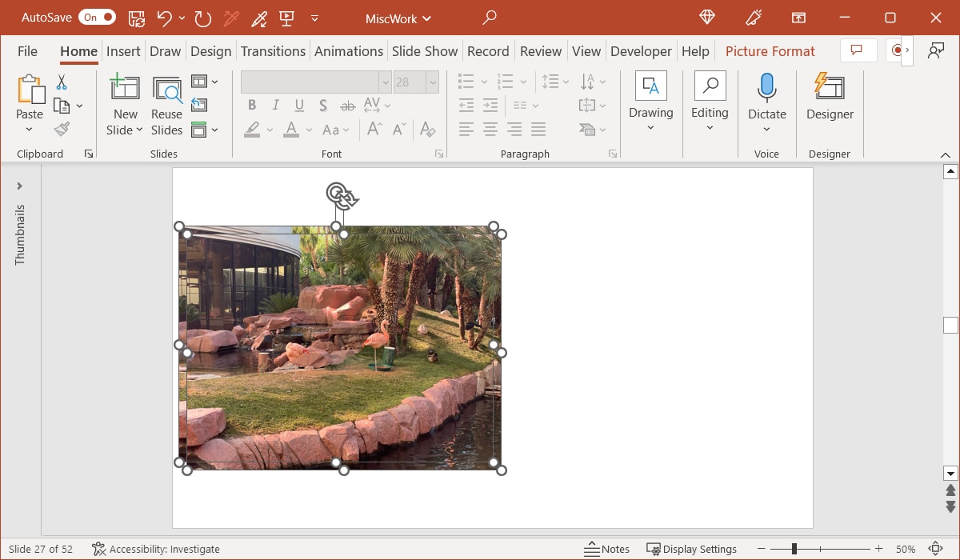Expand the Thumbnails side panel
Screen dimensions: 960x560
[x=19, y=186]
